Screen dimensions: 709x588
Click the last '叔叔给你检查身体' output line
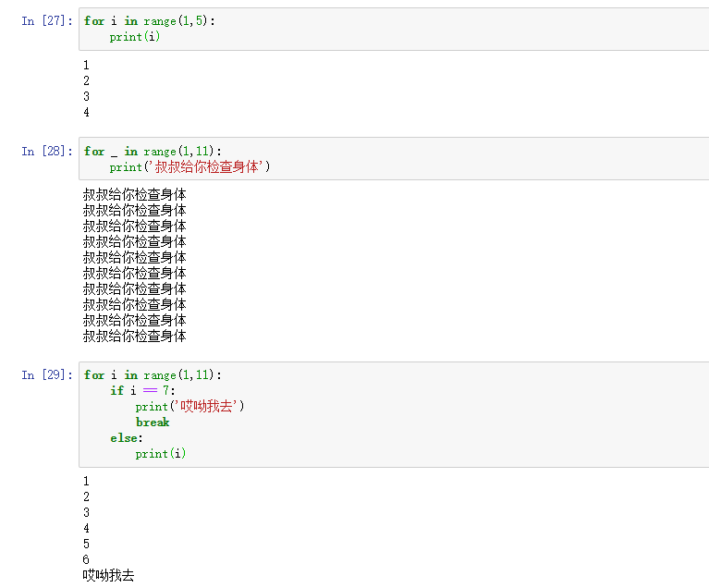134,336
